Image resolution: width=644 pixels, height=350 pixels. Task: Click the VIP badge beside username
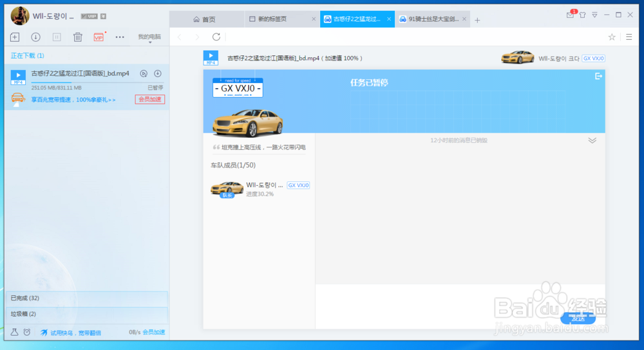pos(89,17)
